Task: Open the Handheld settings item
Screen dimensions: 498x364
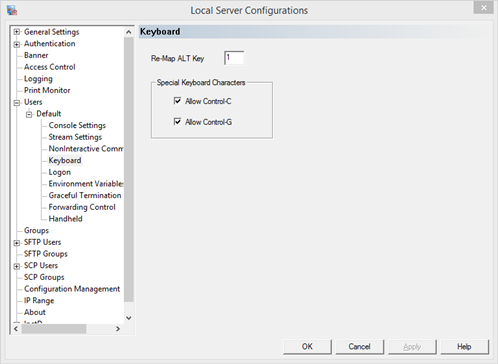Action: [65, 219]
